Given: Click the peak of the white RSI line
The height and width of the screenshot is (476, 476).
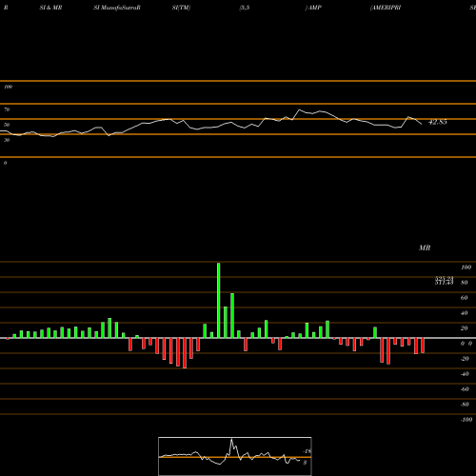Looking at the screenshot, I should (299, 109).
